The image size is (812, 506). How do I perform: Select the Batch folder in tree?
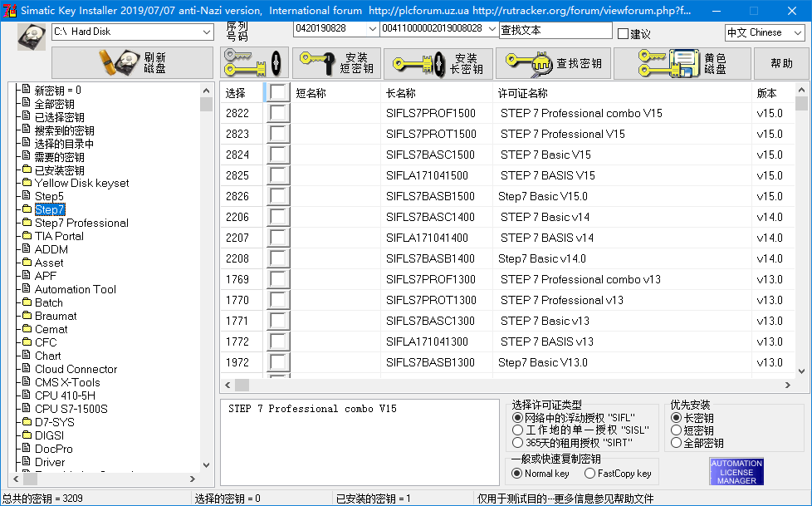point(48,302)
